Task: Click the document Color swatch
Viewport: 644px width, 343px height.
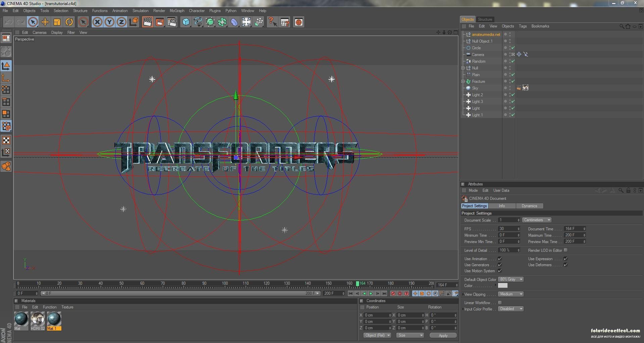Action: click(503, 286)
